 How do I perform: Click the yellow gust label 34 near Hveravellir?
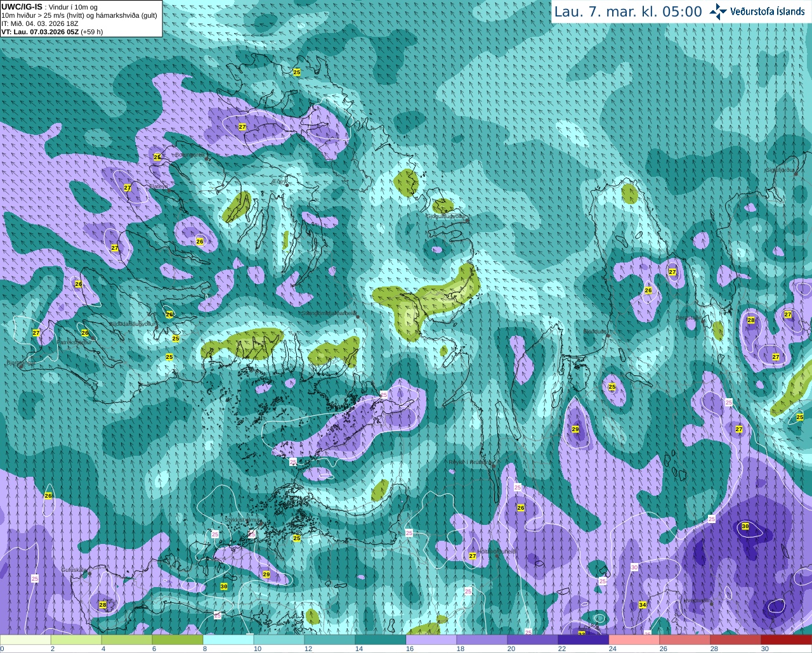(643, 605)
